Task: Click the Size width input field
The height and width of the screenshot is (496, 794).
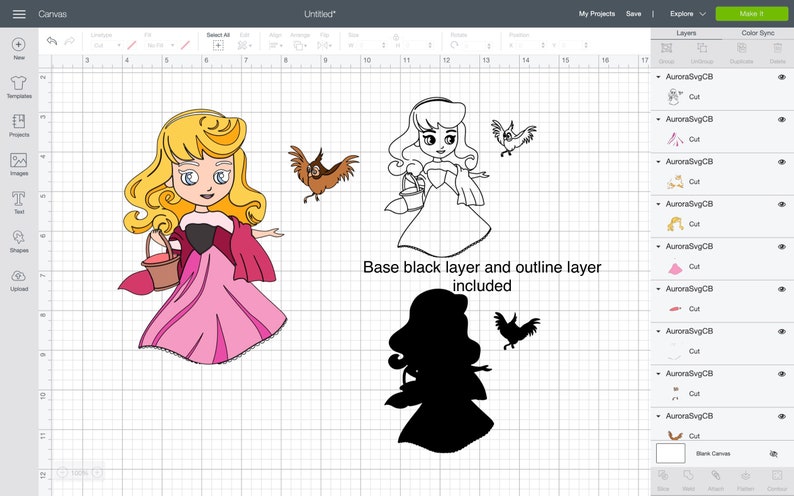Action: point(371,46)
